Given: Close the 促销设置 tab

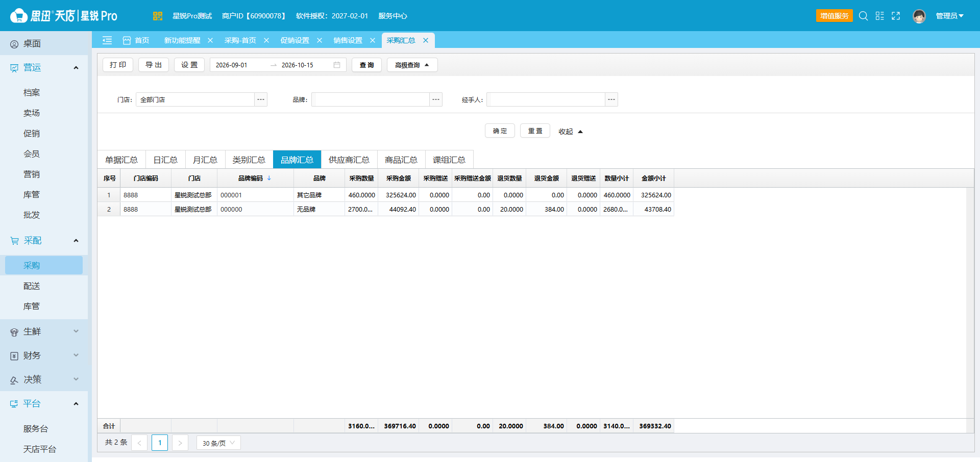Looking at the screenshot, I should point(320,40).
